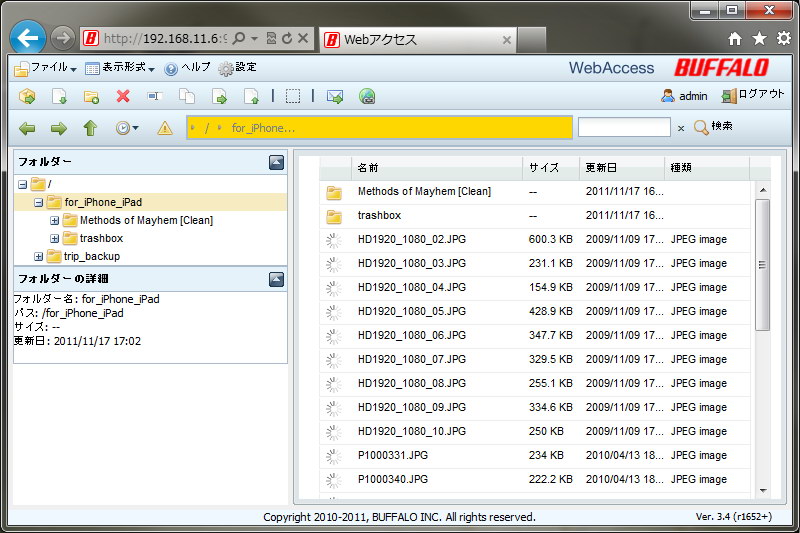
Task: Select file HD1920_1080_10.JPG
Action: point(535,432)
